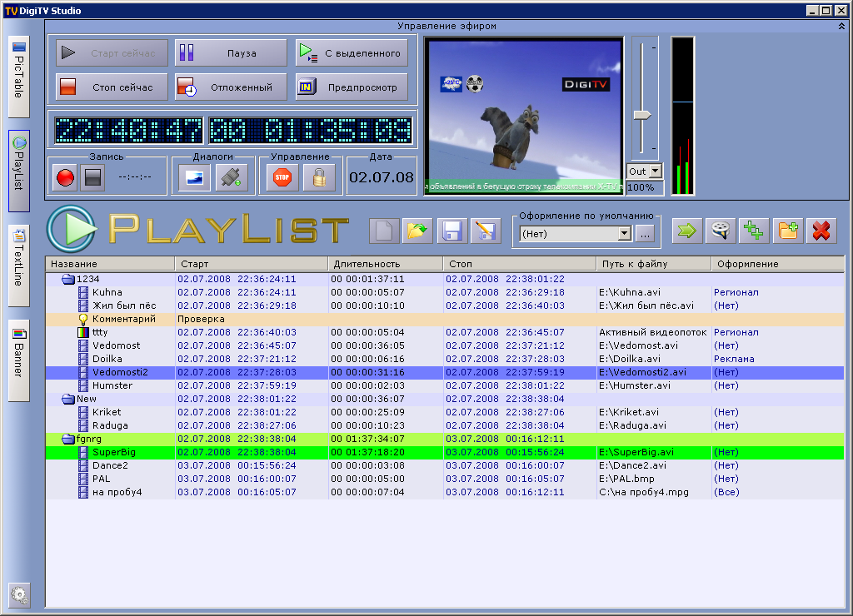The height and width of the screenshot is (616, 853).
Task: Delete item with the red X icon
Action: 821,231
